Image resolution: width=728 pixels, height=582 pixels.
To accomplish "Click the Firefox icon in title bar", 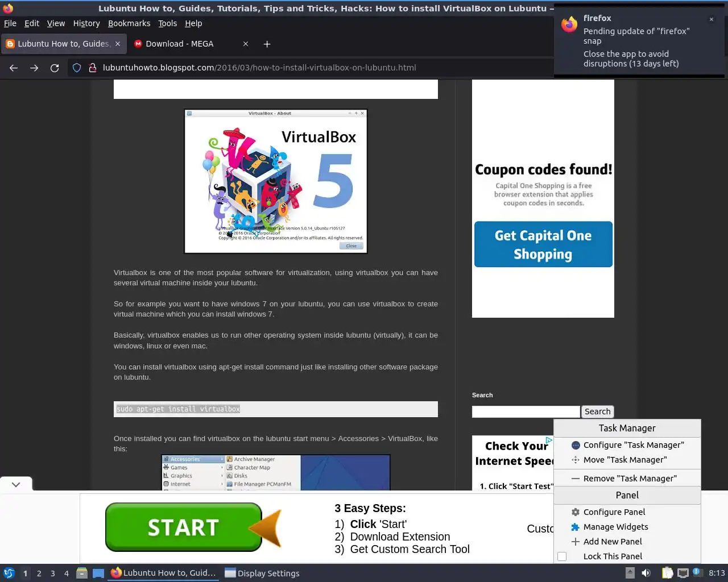I will (x=8, y=8).
